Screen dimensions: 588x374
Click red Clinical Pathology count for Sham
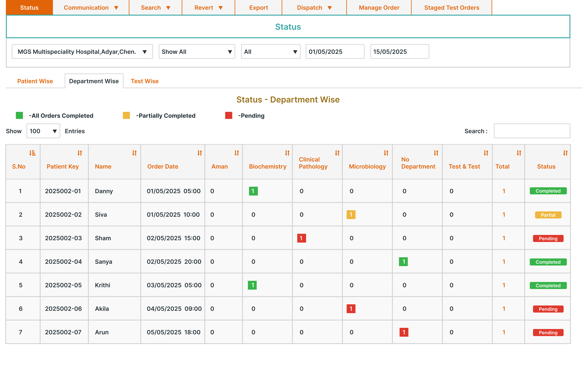coord(301,238)
